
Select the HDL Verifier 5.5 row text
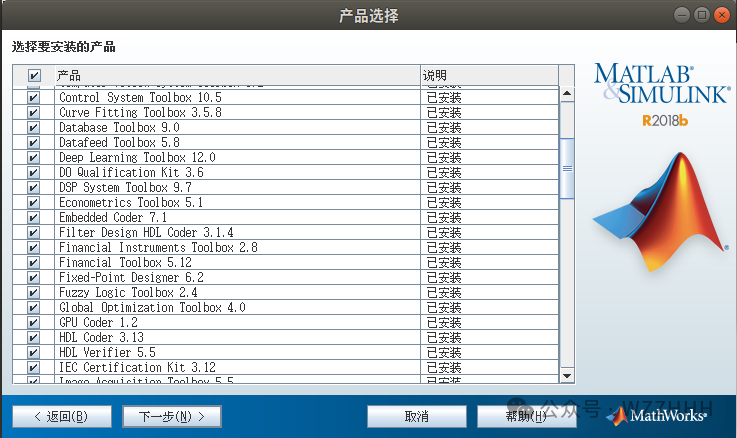point(107,352)
